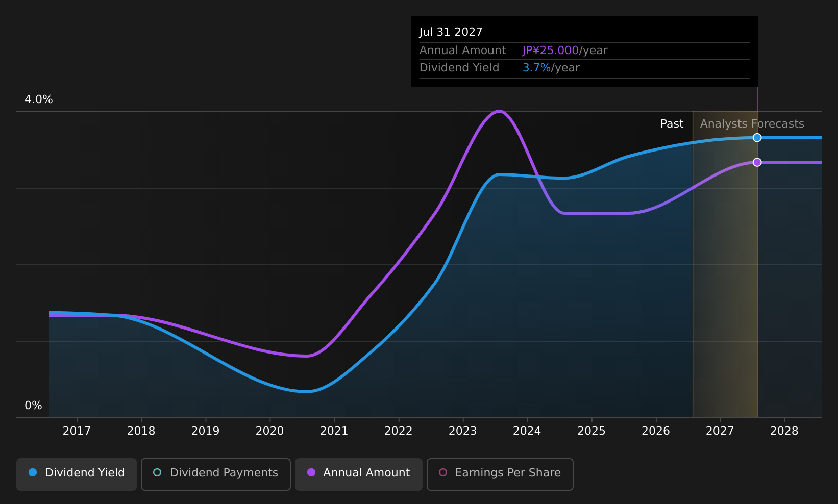Image resolution: width=838 pixels, height=504 pixels.
Task: Click the 2023 x-axis label
Action: tap(462, 431)
